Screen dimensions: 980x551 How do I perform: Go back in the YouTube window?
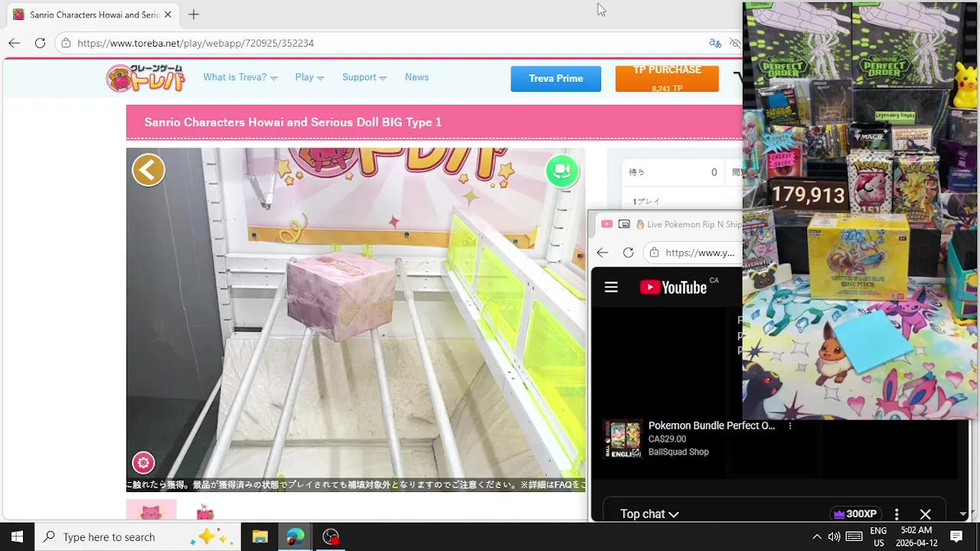[x=603, y=253]
